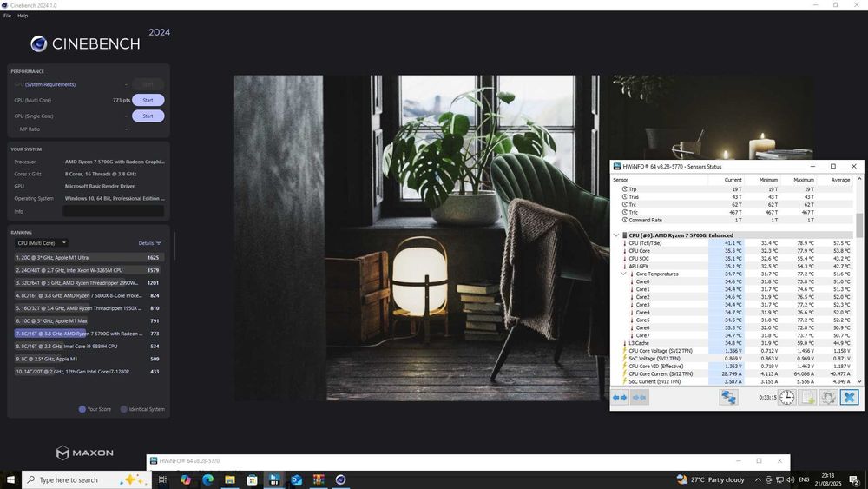Select the CPU SOC sensor row
The height and width of the screenshot is (489, 868).
pyautogui.click(x=733, y=259)
